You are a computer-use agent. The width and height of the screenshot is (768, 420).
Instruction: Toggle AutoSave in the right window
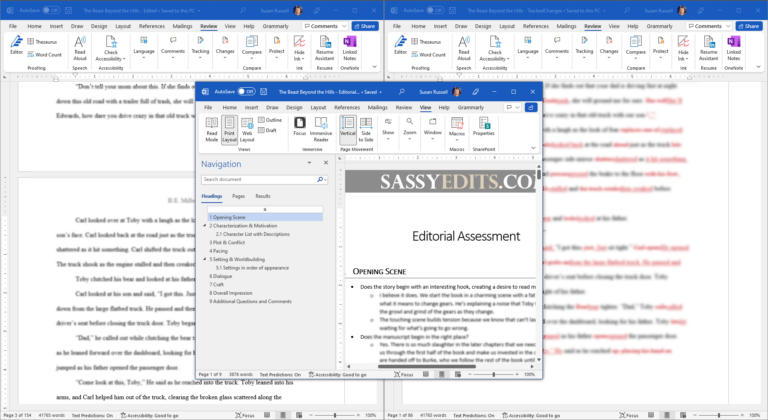click(435, 10)
